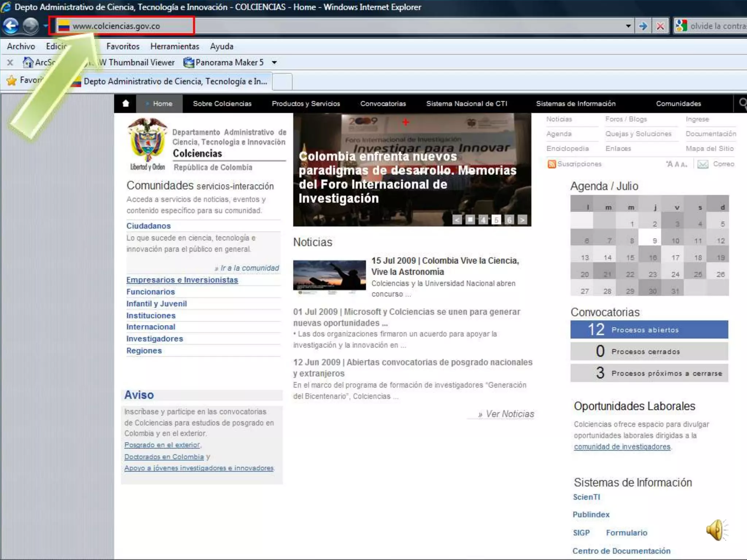Click the Go arrow next to address bar
This screenshot has height=560, width=747.
coord(643,26)
